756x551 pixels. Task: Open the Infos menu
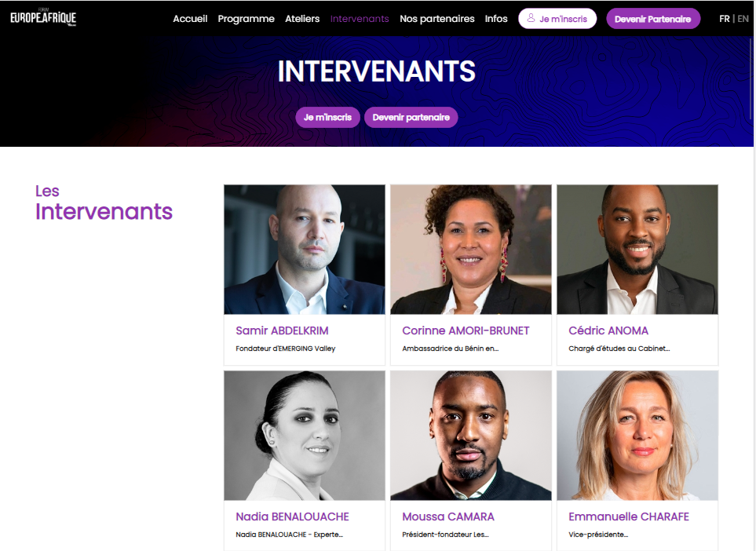[496, 19]
